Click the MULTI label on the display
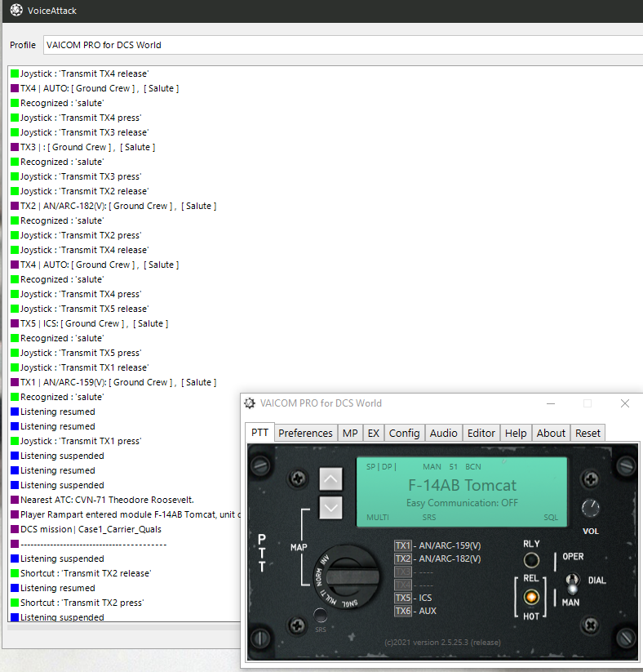 pyautogui.click(x=378, y=518)
